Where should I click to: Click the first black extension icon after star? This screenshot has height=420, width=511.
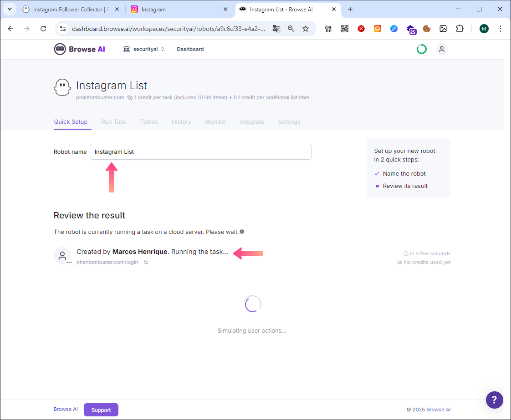click(x=328, y=29)
